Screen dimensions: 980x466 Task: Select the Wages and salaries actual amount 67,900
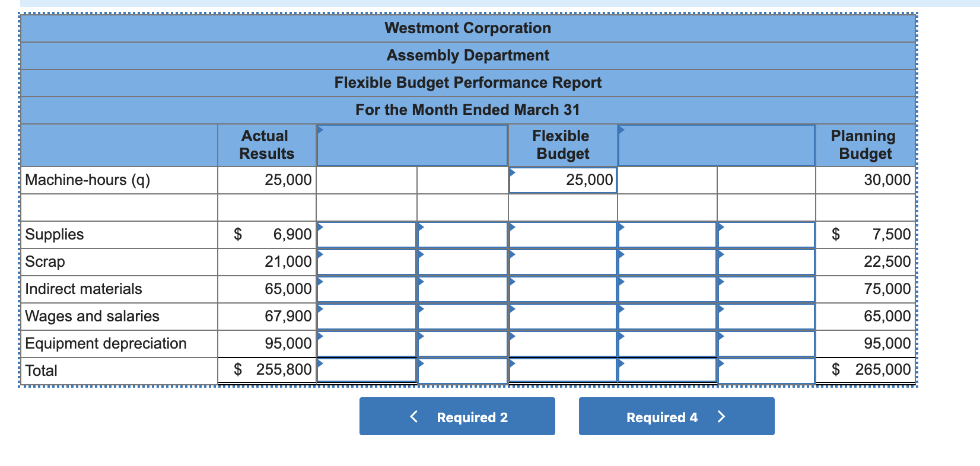288,316
